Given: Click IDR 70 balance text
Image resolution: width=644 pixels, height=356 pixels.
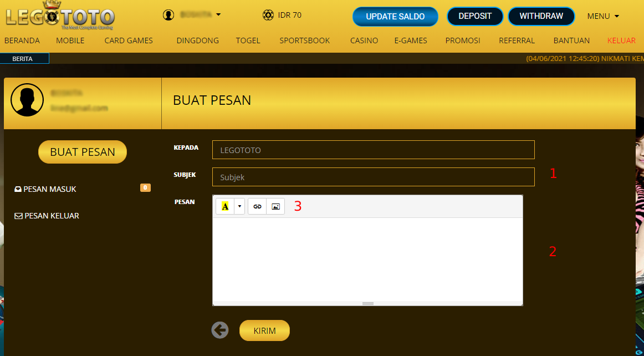Looking at the screenshot, I should [x=289, y=15].
